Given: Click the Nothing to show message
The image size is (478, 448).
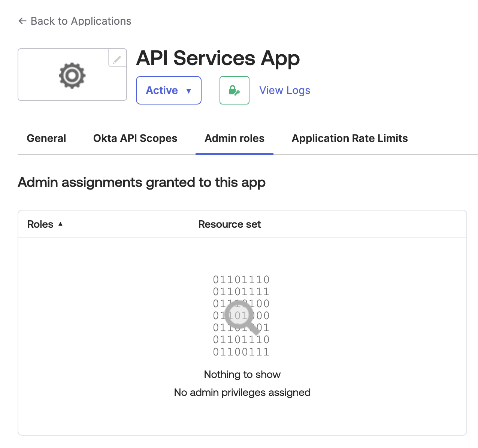Looking at the screenshot, I should pyautogui.click(x=242, y=374).
